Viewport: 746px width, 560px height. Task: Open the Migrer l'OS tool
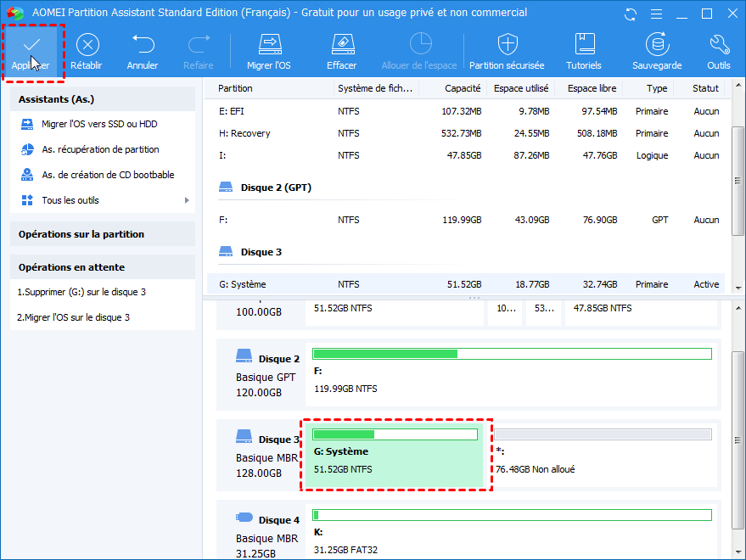[x=269, y=52]
